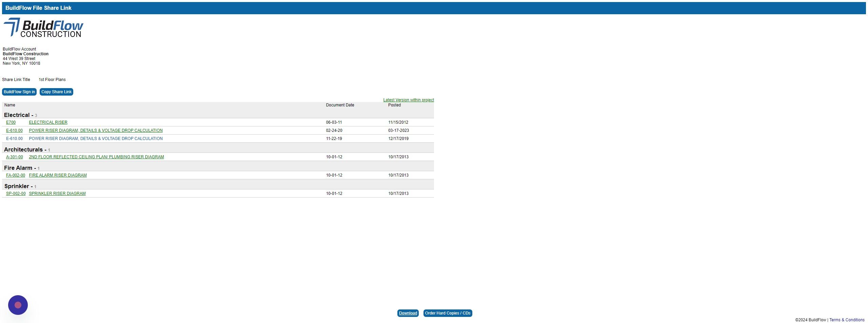Open E-610.00 sheet dated 02-24-20

pyautogui.click(x=14, y=130)
